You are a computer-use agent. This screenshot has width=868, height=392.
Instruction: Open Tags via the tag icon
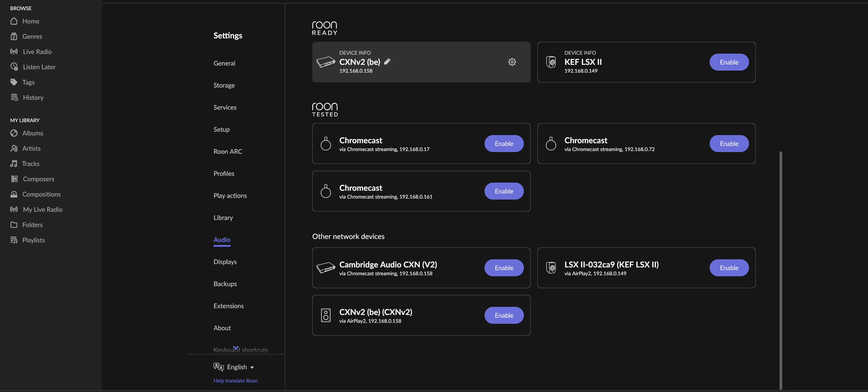pyautogui.click(x=14, y=82)
